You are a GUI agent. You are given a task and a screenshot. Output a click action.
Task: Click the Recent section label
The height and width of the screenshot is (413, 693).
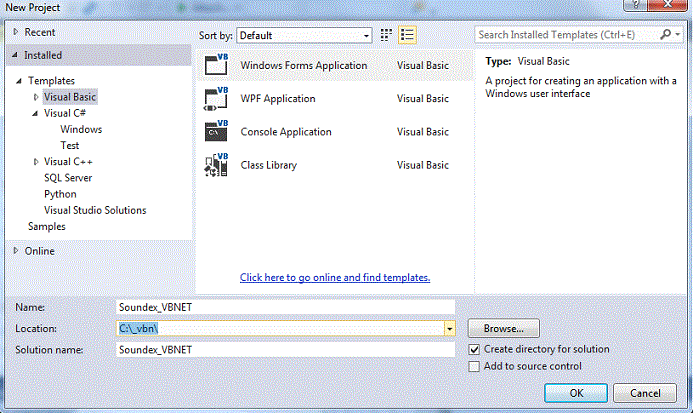(x=40, y=32)
